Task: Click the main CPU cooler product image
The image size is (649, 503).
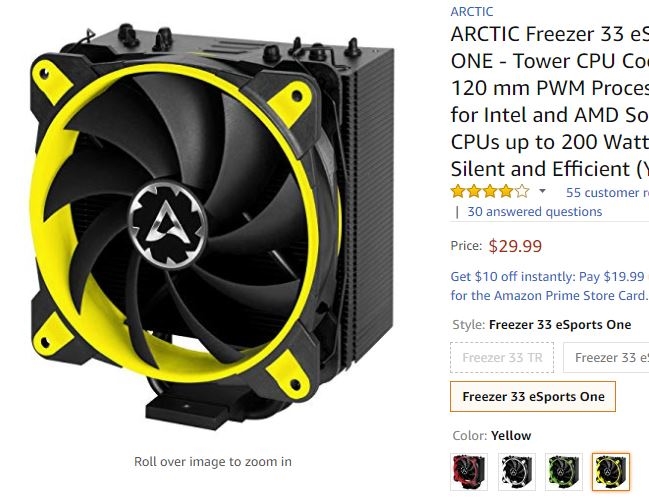Action: tap(212, 228)
